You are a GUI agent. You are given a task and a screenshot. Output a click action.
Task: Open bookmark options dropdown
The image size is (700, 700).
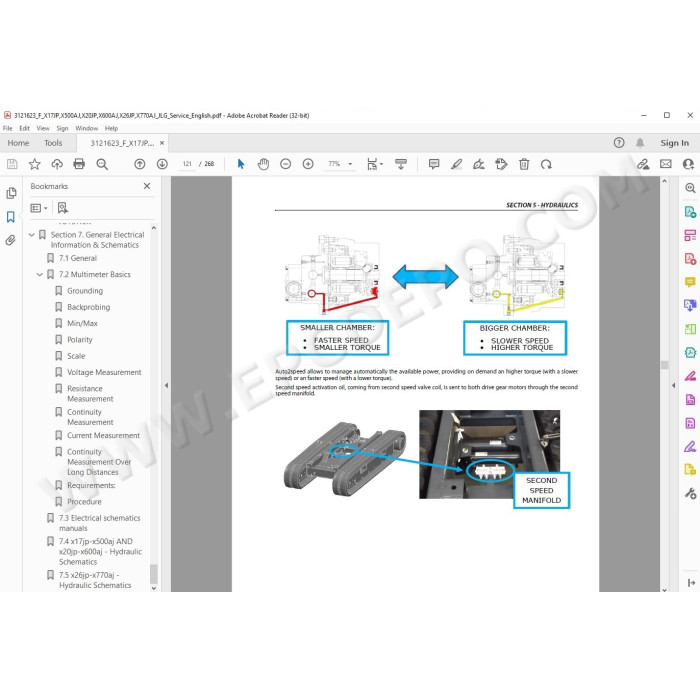(39, 208)
